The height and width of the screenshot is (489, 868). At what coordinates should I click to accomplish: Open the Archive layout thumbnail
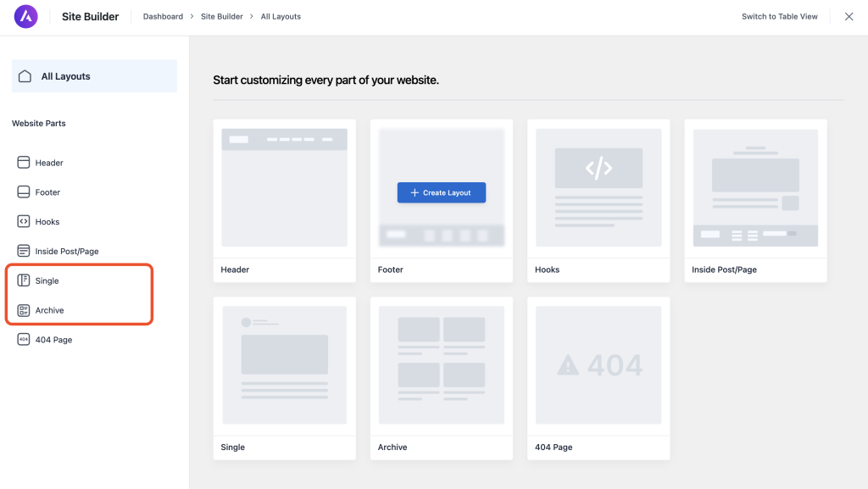coord(441,365)
